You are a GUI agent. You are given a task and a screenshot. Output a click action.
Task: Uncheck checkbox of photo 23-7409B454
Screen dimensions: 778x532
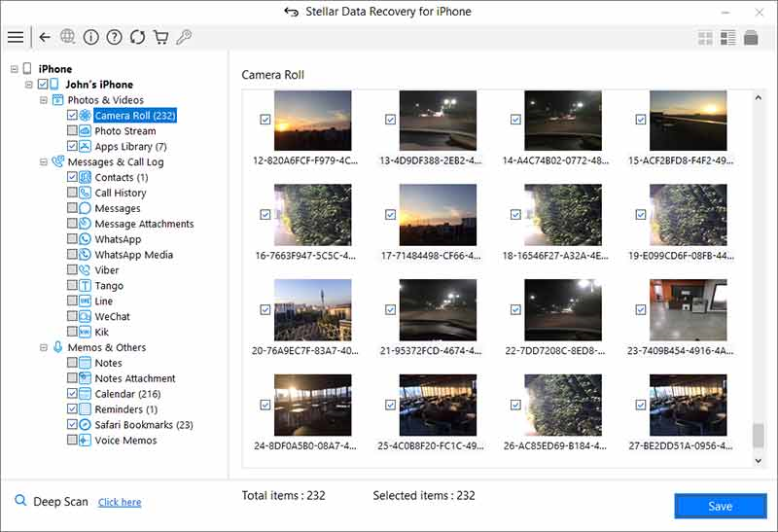click(x=641, y=309)
